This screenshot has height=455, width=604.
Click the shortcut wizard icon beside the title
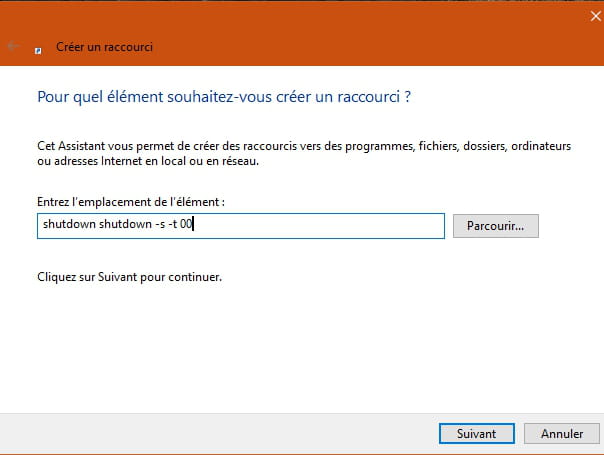coord(38,50)
